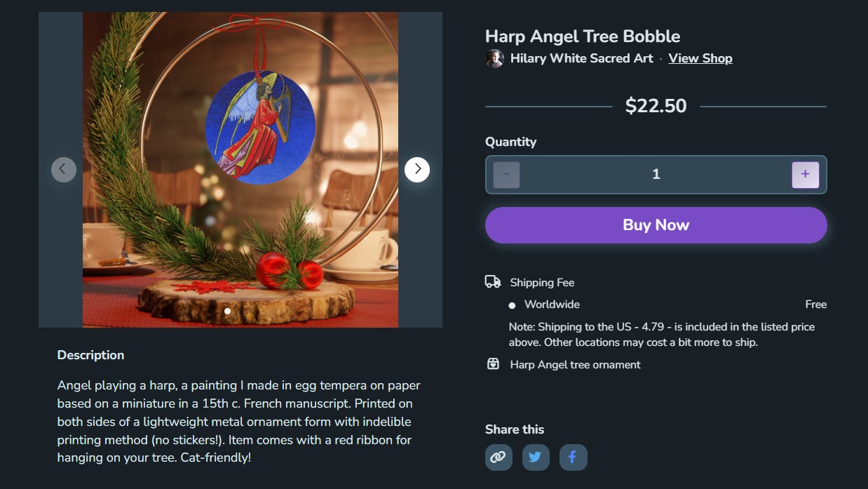Decrease quantity with the minus button
Image resolution: width=868 pixels, height=489 pixels.
(506, 175)
